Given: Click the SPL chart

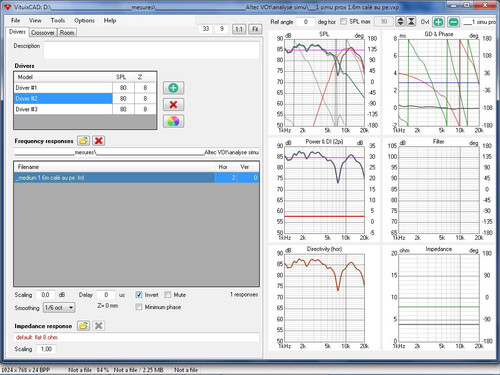Looking at the screenshot, I should (324, 82).
